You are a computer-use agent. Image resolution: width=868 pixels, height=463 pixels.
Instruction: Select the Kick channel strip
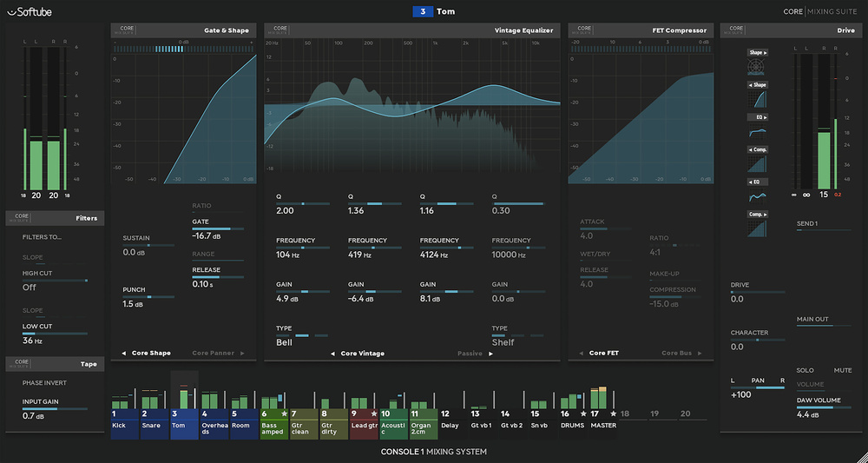coord(125,426)
